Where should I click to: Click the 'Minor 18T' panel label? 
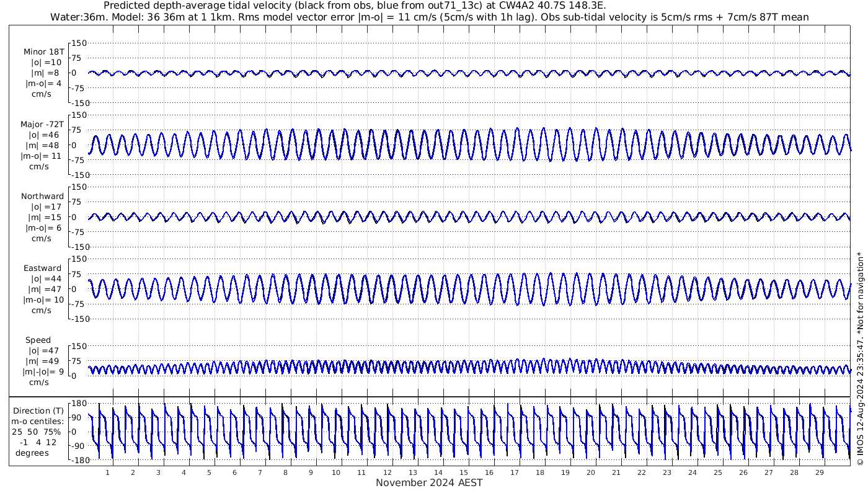(43, 51)
